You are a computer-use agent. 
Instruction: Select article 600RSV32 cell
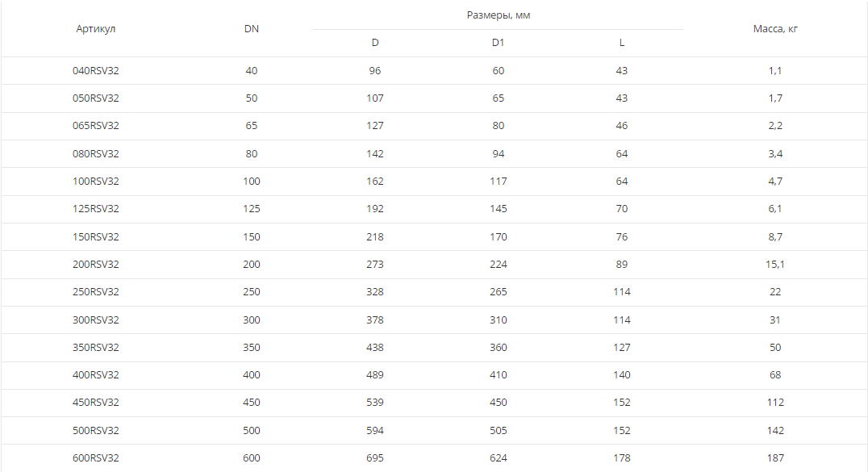tap(96, 458)
